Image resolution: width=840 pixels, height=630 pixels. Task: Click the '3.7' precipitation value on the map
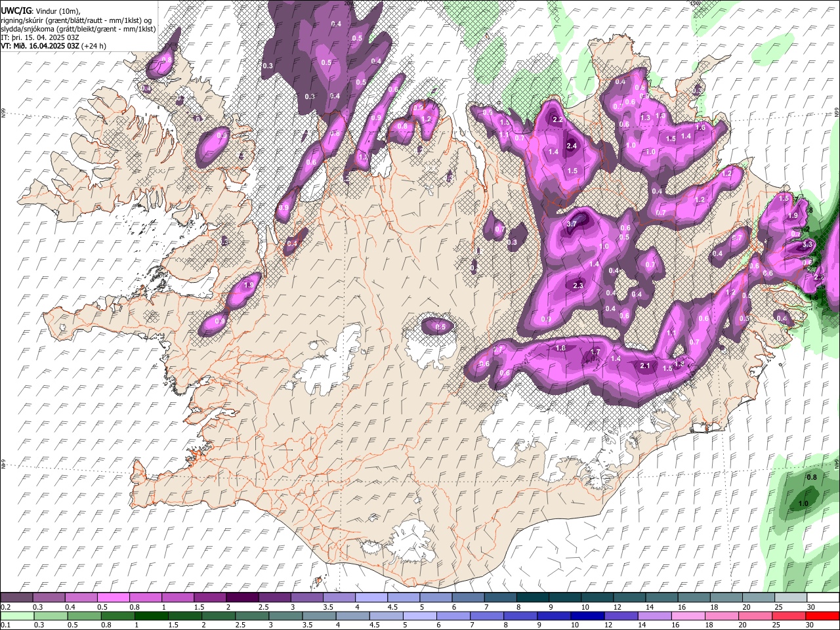click(571, 224)
